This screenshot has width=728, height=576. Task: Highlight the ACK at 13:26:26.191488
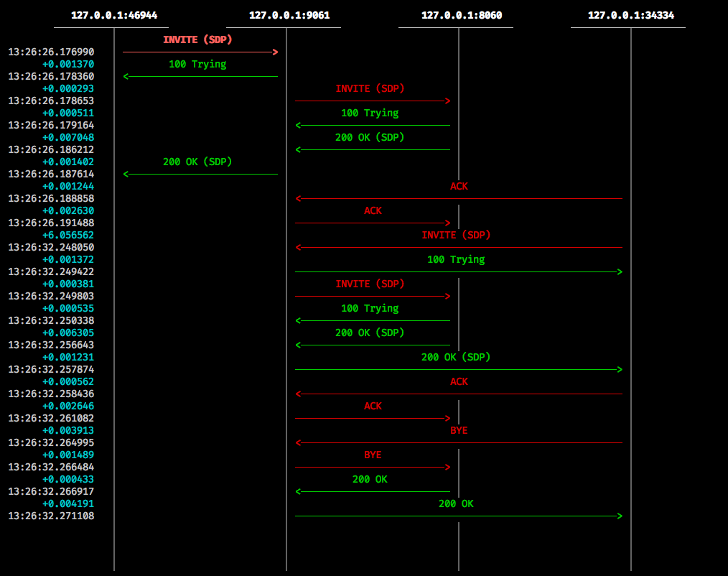click(x=373, y=211)
